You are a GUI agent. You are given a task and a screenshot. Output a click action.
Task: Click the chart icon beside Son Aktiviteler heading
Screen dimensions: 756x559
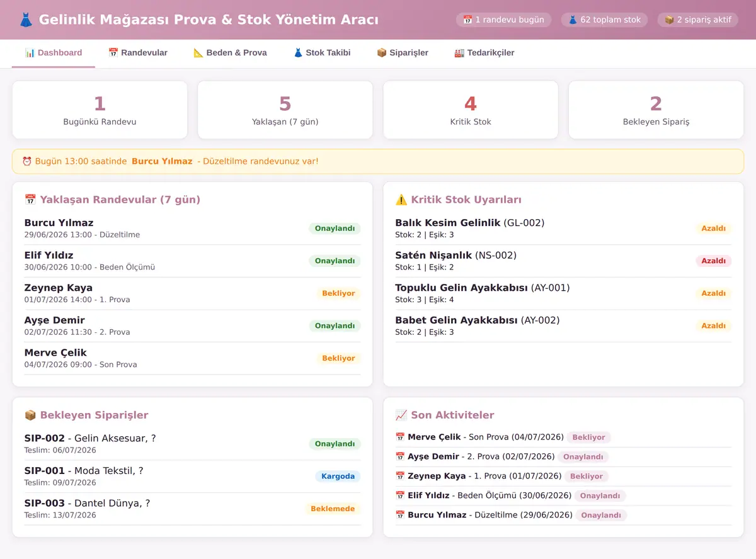click(x=401, y=415)
